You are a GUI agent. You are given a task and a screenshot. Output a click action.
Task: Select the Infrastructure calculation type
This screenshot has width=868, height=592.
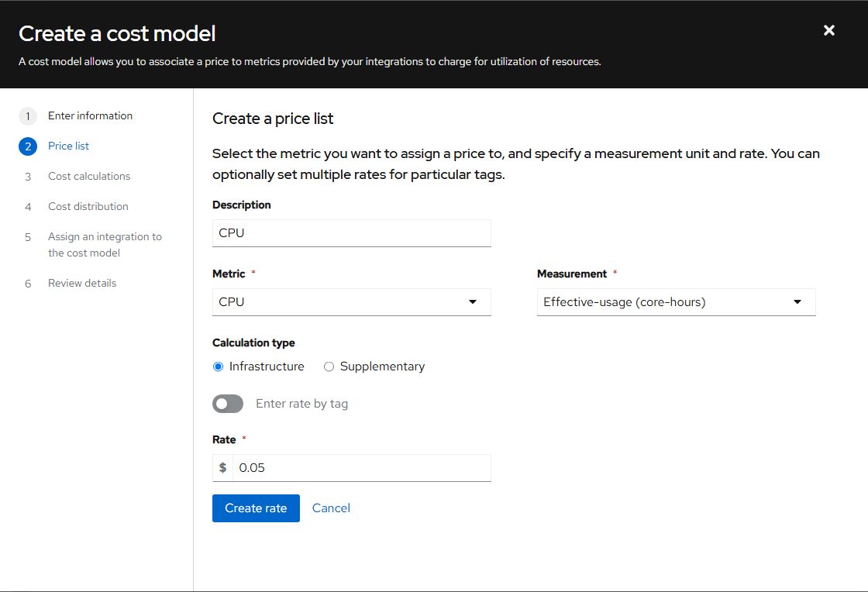coord(218,367)
